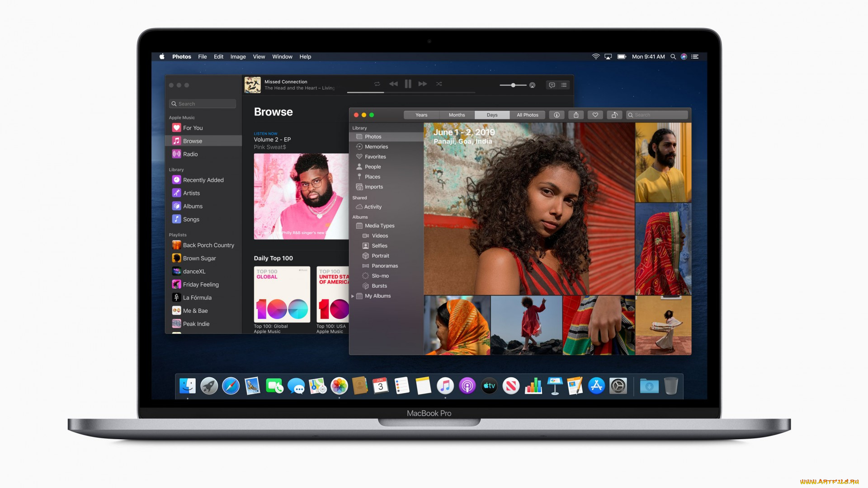Open Radio in the Music sidebar
868x488 pixels.
point(190,154)
